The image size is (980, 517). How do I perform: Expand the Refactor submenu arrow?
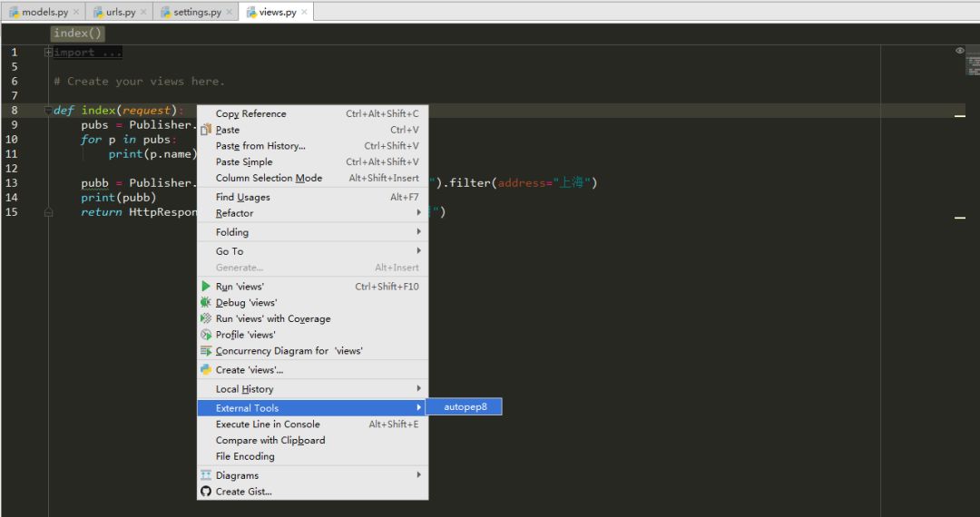(418, 213)
